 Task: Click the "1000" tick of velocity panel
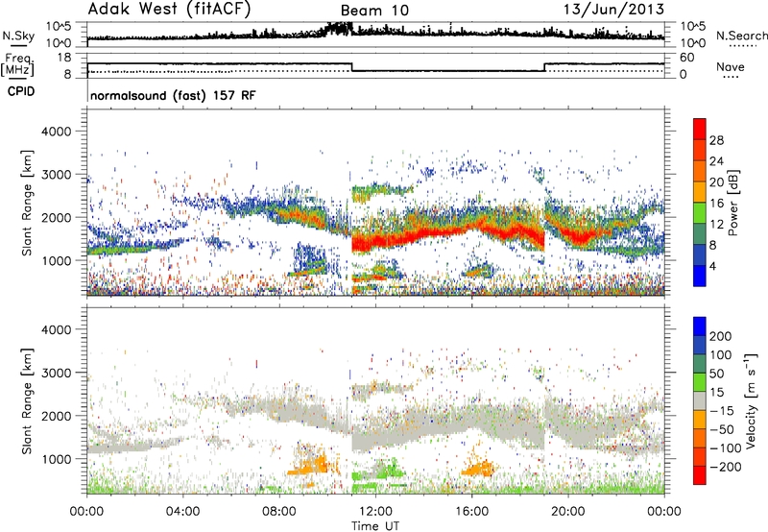click(56, 459)
